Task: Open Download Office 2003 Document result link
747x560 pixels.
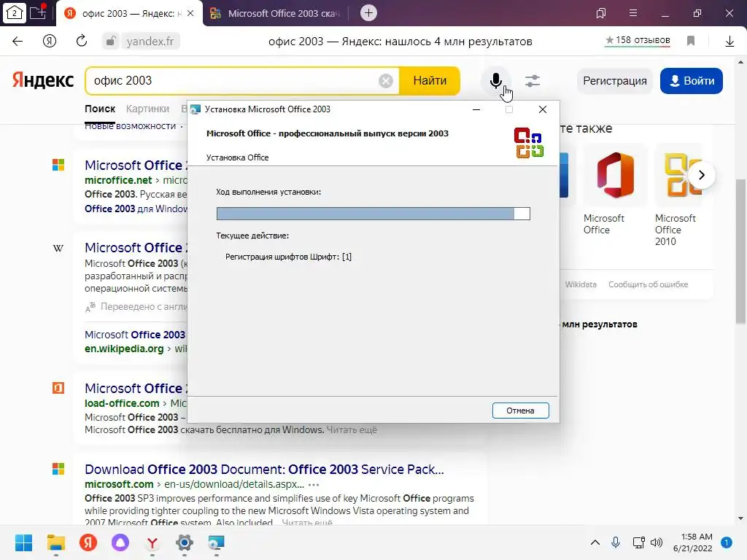Action: coord(264,470)
